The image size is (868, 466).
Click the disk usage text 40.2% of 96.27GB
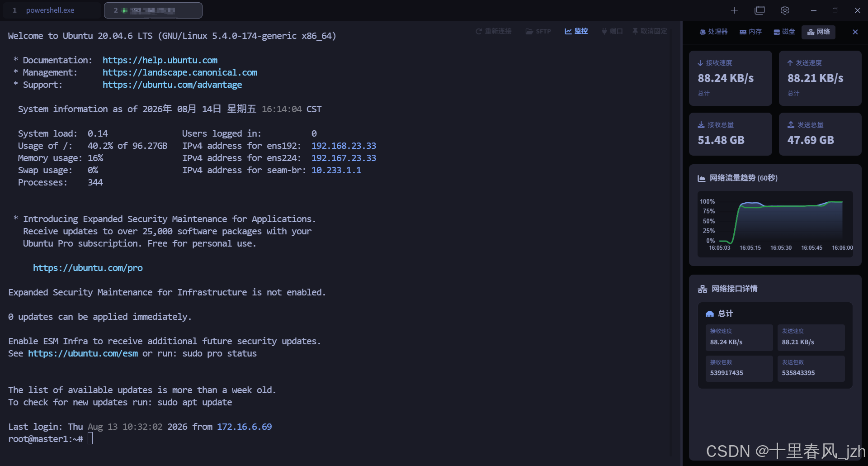[127, 146]
